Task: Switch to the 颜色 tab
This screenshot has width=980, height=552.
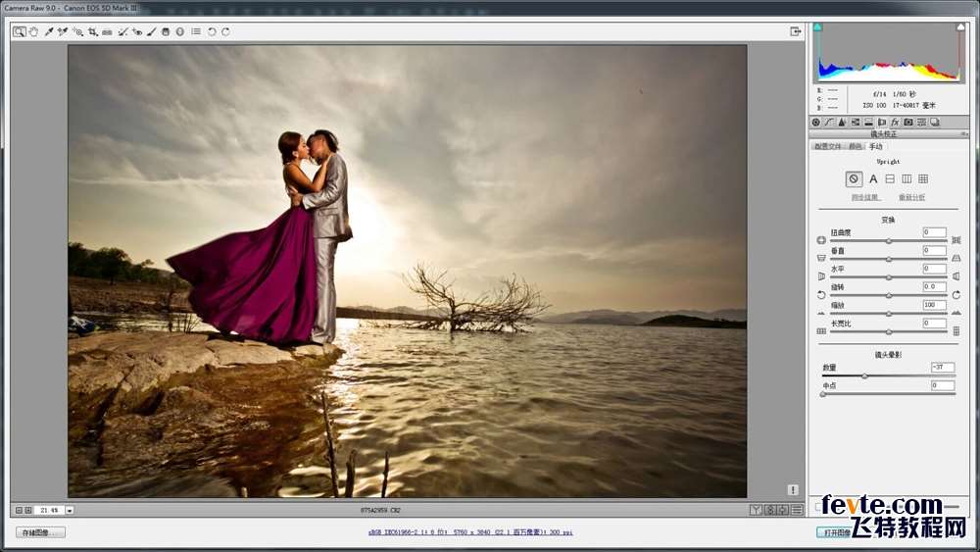Action: (x=856, y=146)
